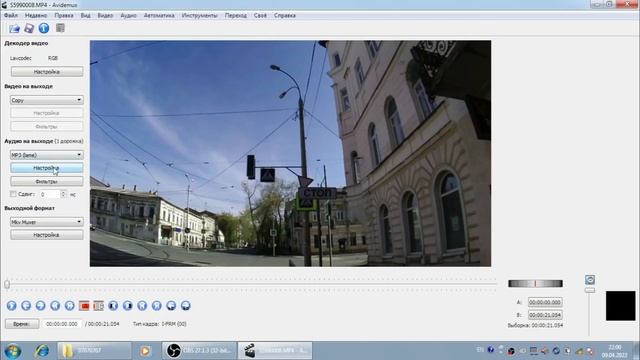Screen dimensions: 640x360
Task: Open the media player taskbar icon
Action: (x=145, y=351)
